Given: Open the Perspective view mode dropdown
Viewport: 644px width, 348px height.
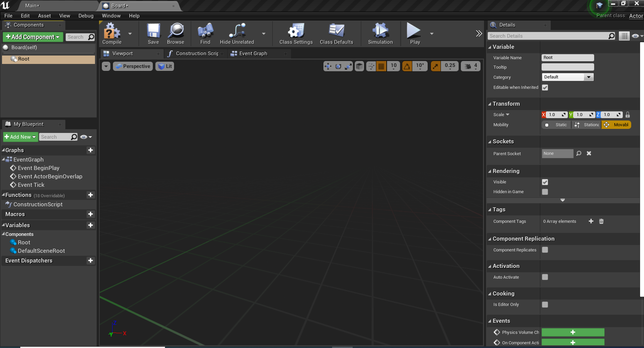Looking at the screenshot, I should pos(133,66).
